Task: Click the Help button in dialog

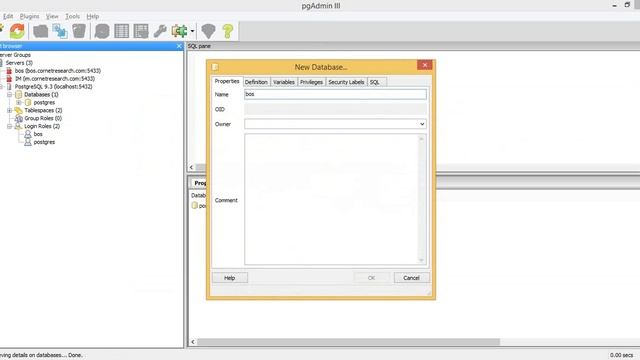Action: [x=229, y=278]
